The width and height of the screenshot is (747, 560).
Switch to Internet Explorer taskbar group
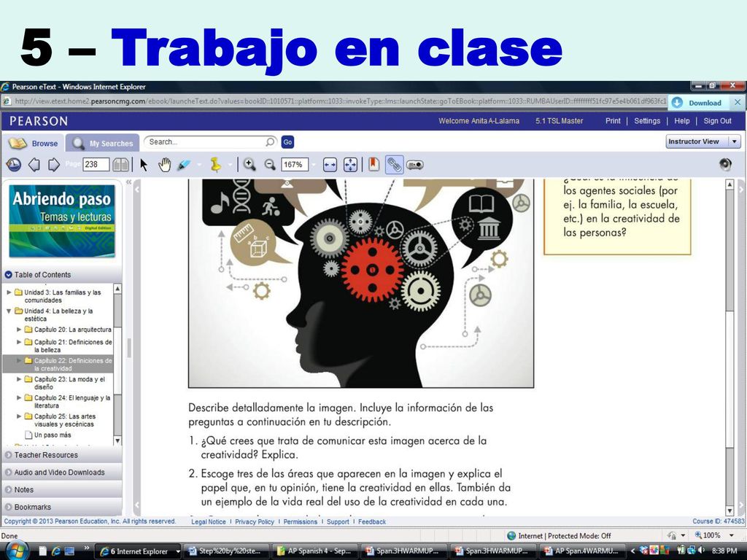tap(139, 551)
